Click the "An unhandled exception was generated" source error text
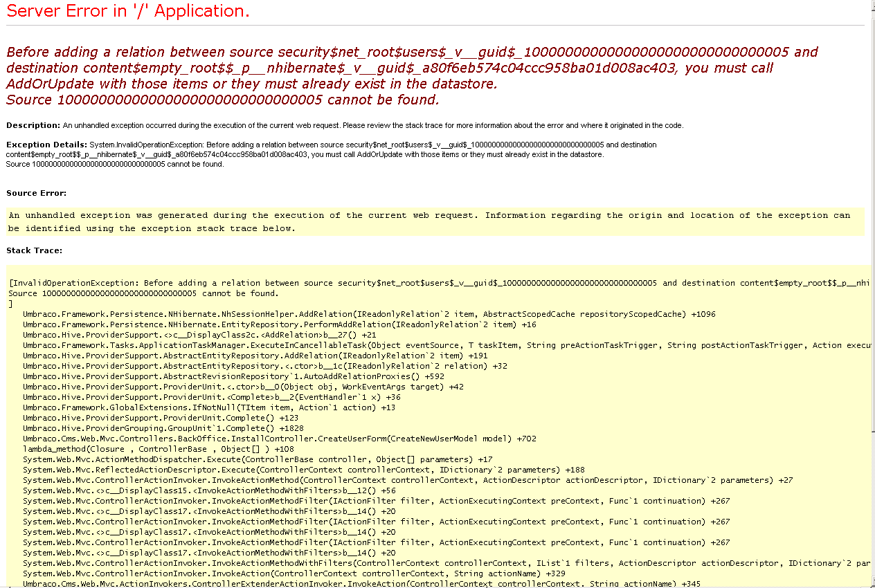 click(x=429, y=222)
